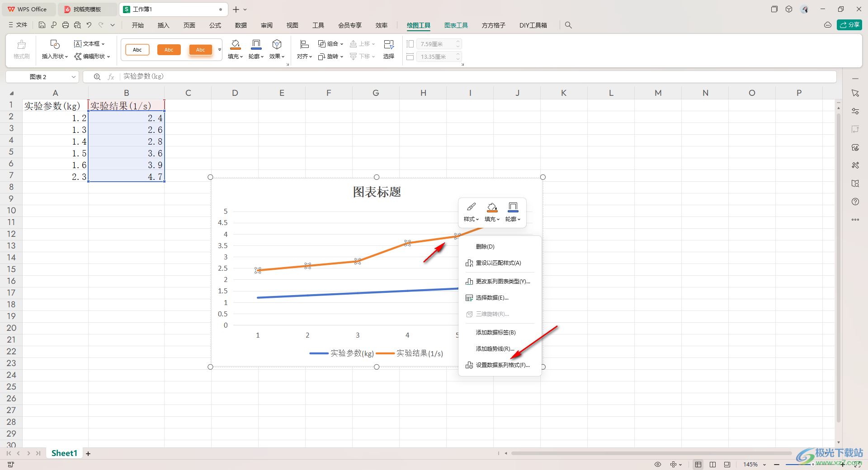Click the zoom magnifier icon in formula bar
Viewport: 868px width, 470px height.
97,77
